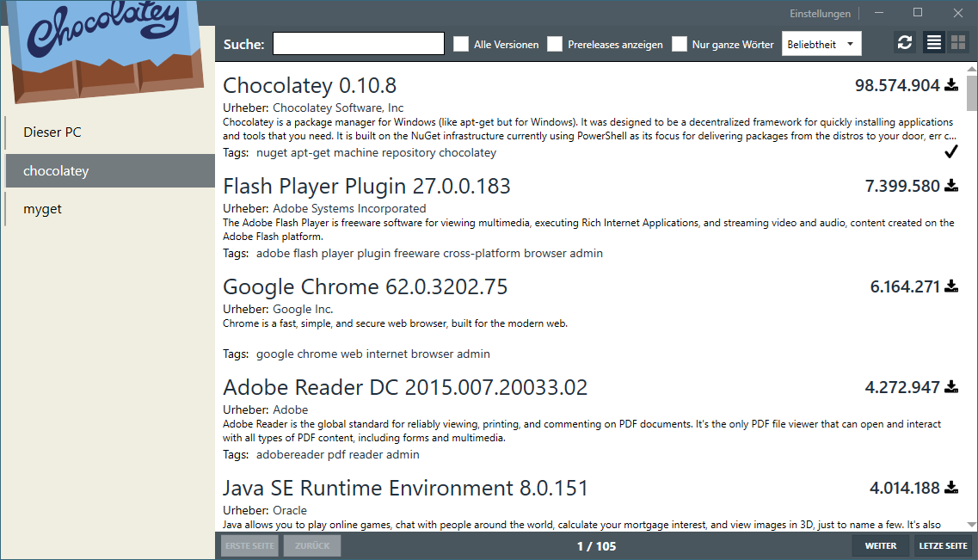Open Google Chrome 62.0.3202.75 package
978x560 pixels.
[x=366, y=286]
